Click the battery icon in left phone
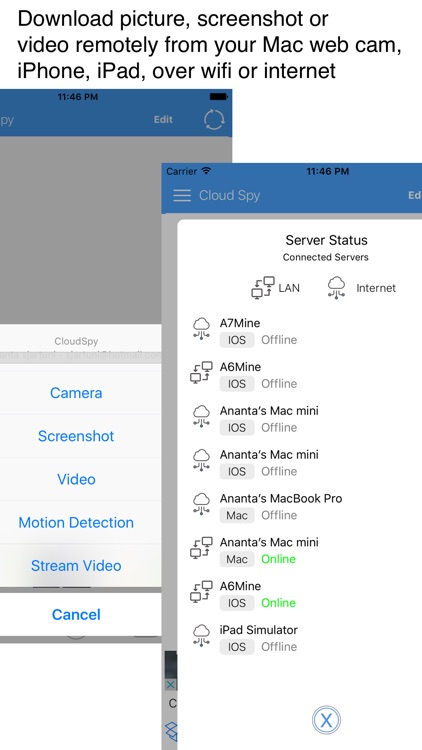 pyautogui.click(x=219, y=97)
